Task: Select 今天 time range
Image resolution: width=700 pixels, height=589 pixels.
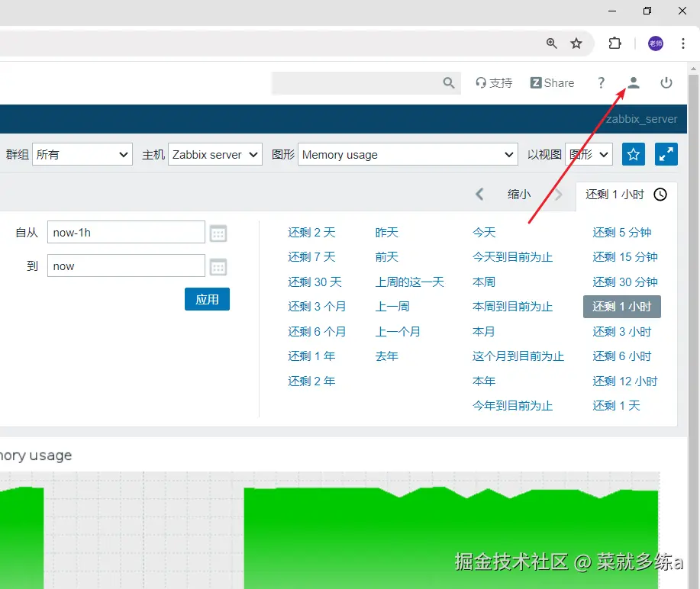Action: pyautogui.click(x=484, y=233)
